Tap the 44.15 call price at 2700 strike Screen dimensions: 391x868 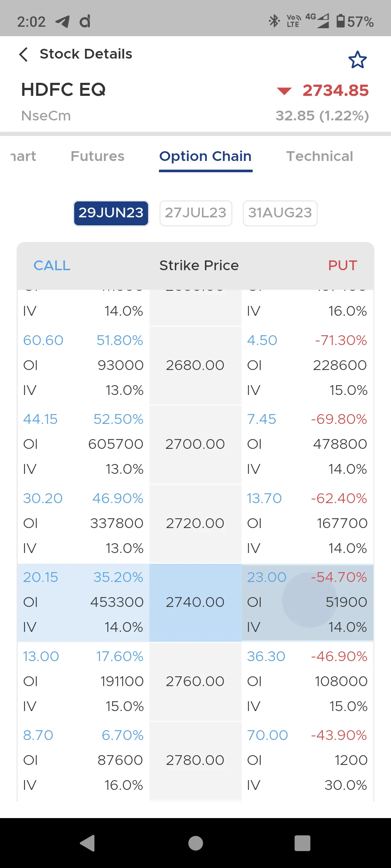point(41,419)
